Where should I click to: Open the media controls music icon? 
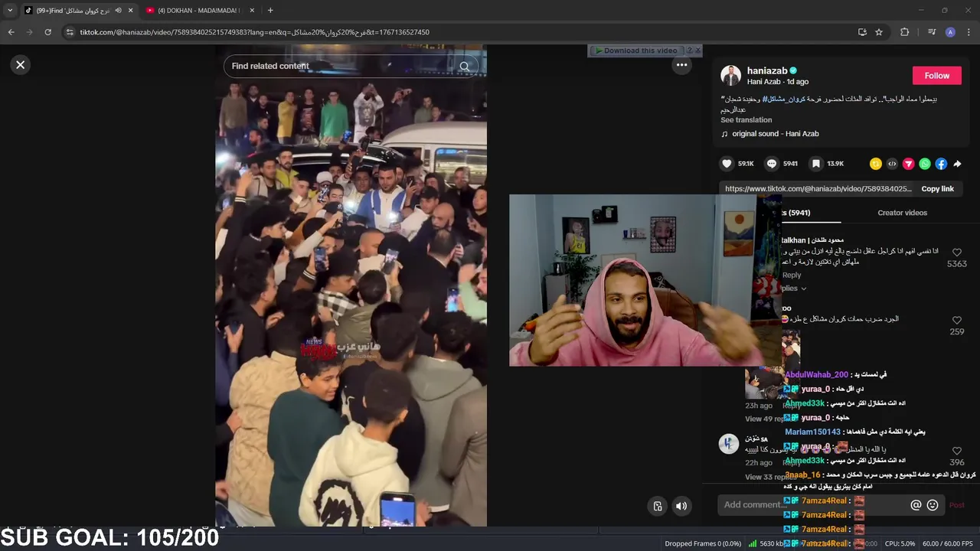tap(932, 32)
